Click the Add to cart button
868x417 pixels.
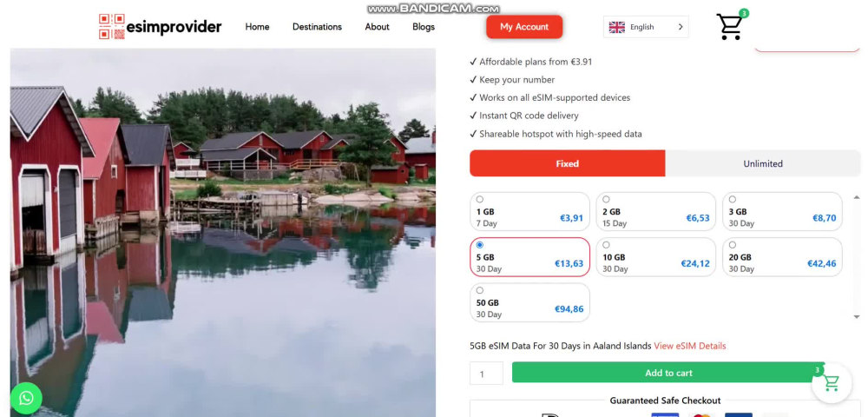click(668, 373)
